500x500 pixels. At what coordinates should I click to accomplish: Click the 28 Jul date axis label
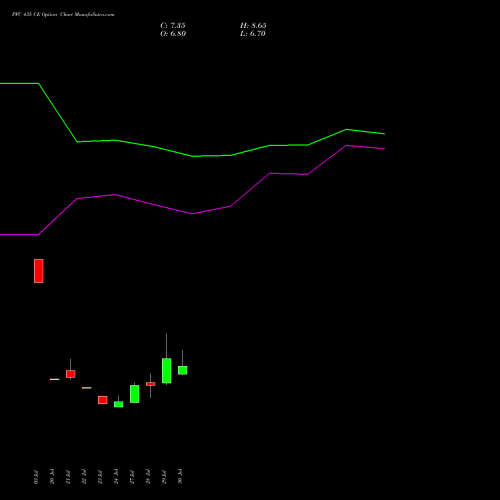[148, 477]
